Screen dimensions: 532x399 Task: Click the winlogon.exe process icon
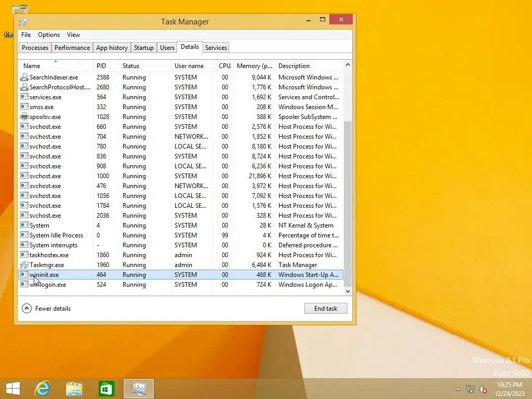(24, 284)
